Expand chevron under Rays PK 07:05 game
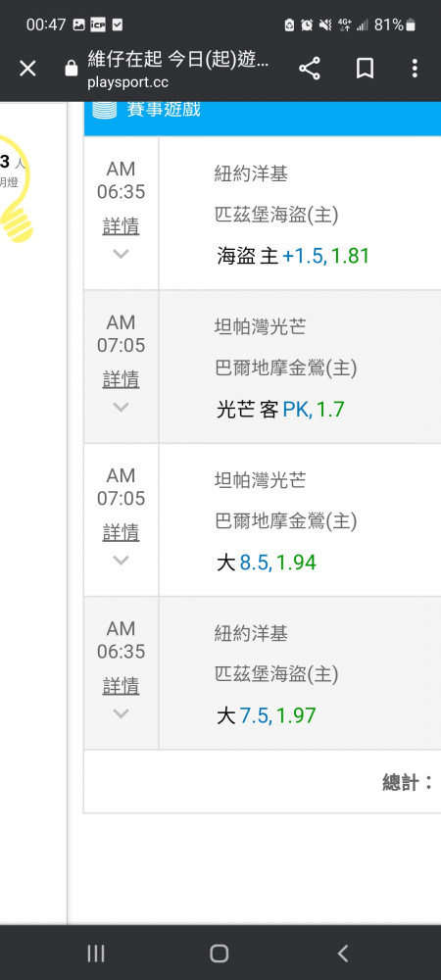Viewport: 441px width, 980px height. pos(121,407)
